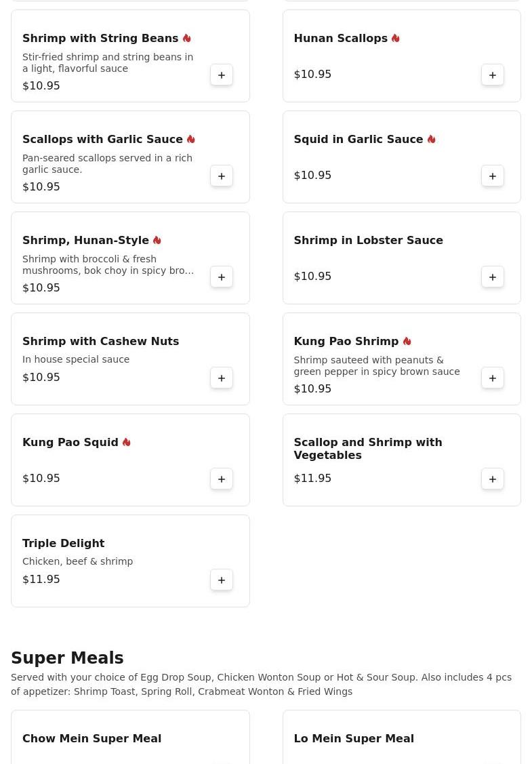The height and width of the screenshot is (764, 532).
Task: Click spicy flame icon beside Hunan Scallops
Action: pos(396,39)
